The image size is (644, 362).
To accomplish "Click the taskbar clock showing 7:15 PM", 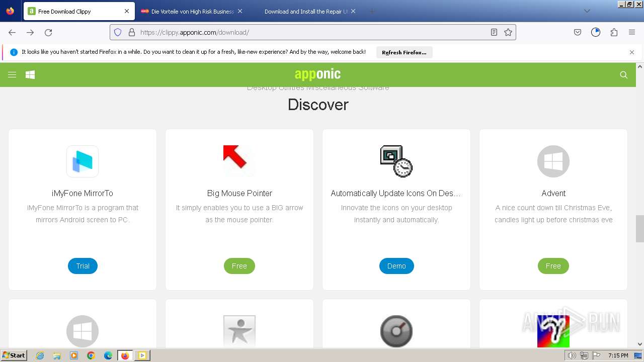I will click(x=618, y=355).
